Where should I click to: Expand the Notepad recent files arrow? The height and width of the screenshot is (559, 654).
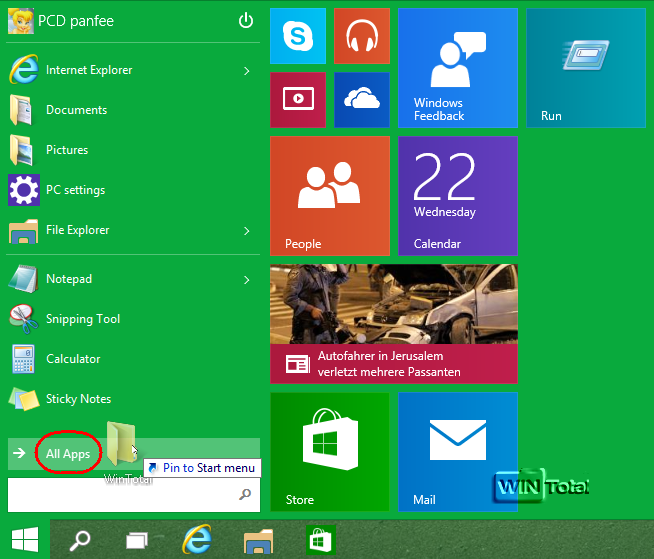[246, 280]
